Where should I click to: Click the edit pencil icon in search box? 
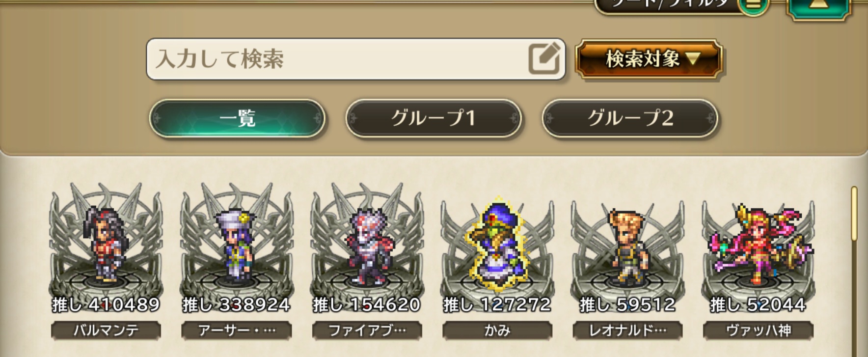point(544,58)
